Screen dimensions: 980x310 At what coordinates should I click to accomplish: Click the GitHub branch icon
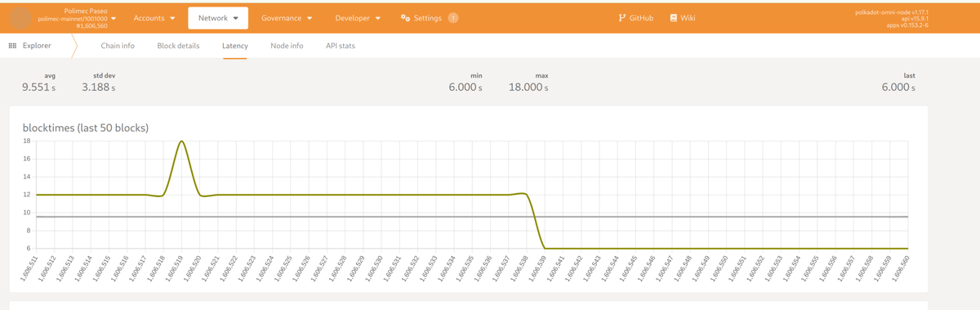click(623, 18)
